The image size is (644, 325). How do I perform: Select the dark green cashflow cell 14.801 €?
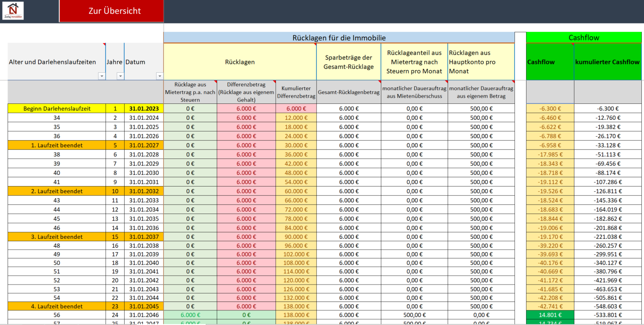(x=550, y=315)
